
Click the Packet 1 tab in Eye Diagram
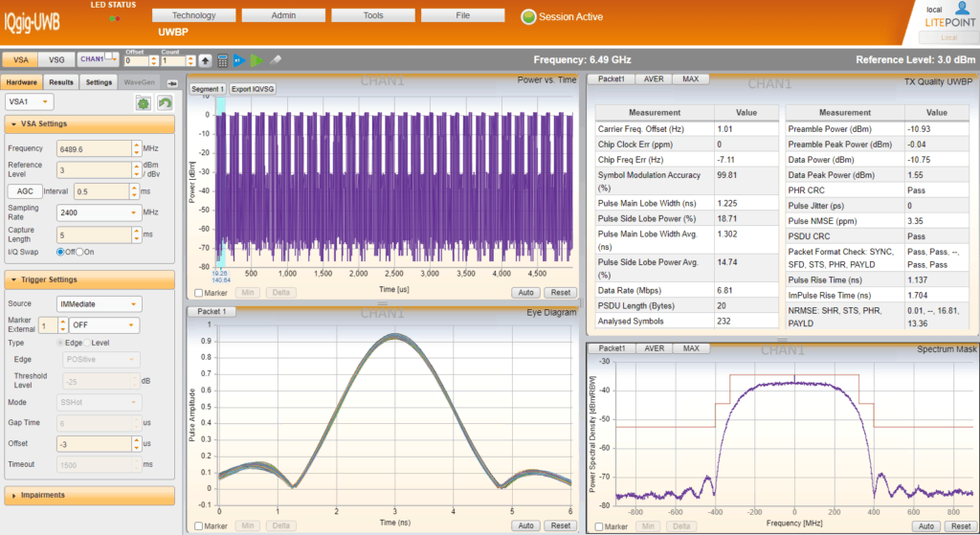[x=212, y=311]
